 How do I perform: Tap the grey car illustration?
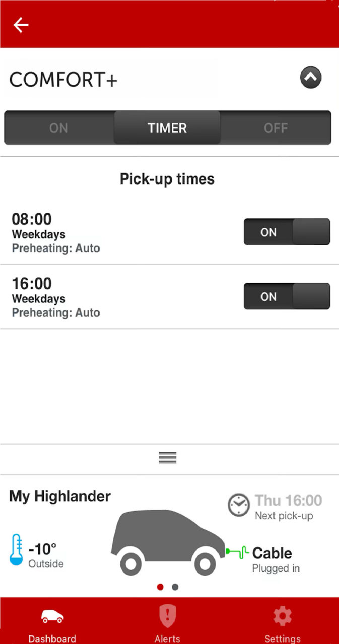(168, 543)
